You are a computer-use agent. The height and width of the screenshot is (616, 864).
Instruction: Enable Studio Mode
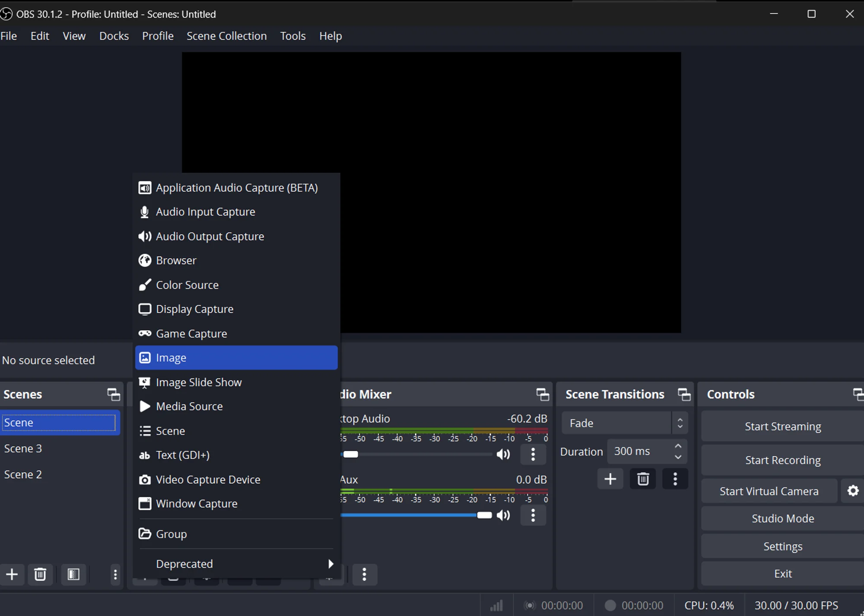point(783,518)
